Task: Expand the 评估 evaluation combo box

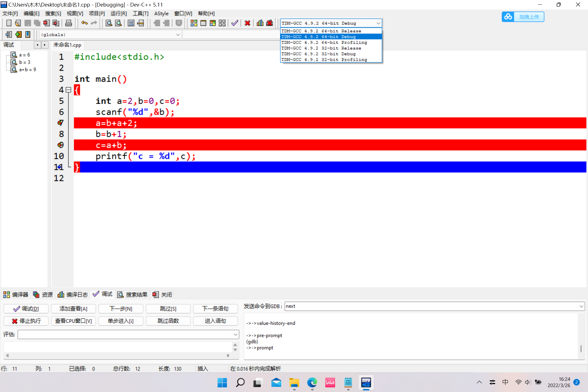Action: [234, 334]
